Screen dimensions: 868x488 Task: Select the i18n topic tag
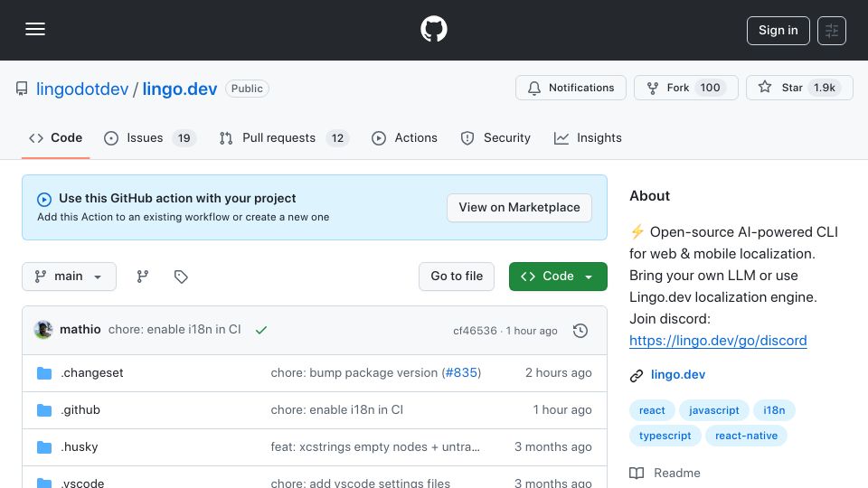774,410
